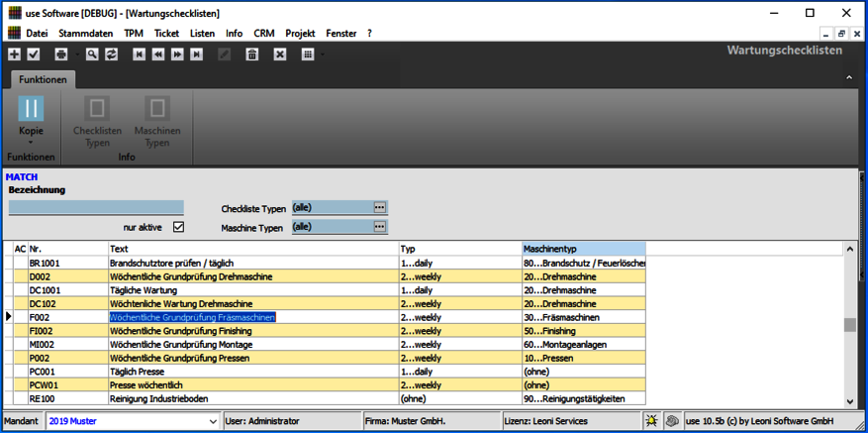The width and height of the screenshot is (868, 433).
Task: Click the add new record plus icon
Action: pos(14,54)
